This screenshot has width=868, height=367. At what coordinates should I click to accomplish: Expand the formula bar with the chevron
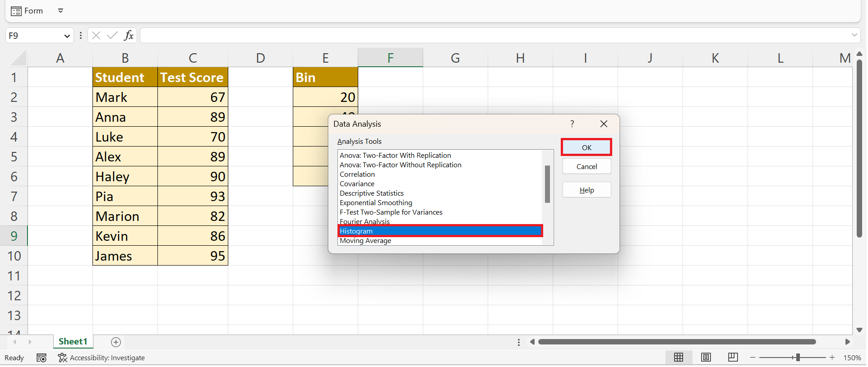pyautogui.click(x=854, y=35)
